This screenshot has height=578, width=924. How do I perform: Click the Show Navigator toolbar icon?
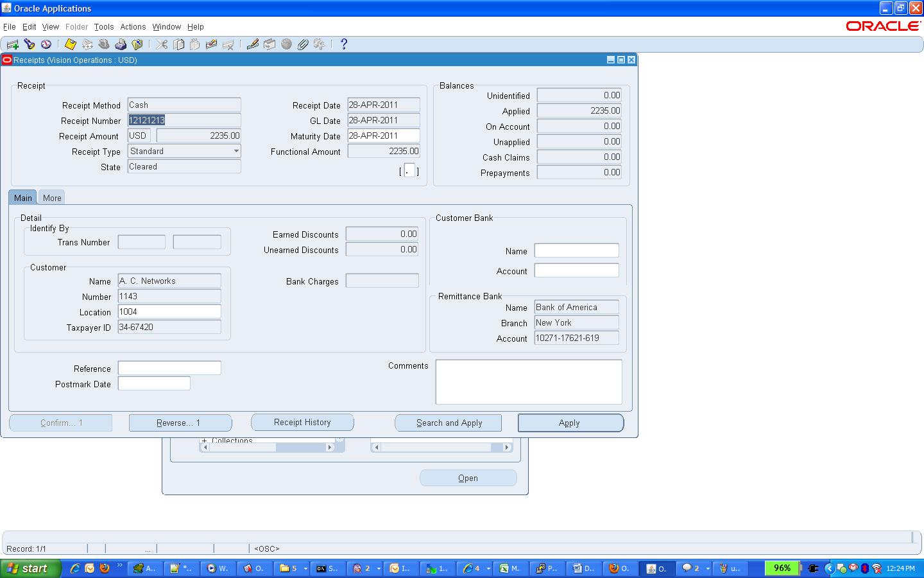pos(46,44)
